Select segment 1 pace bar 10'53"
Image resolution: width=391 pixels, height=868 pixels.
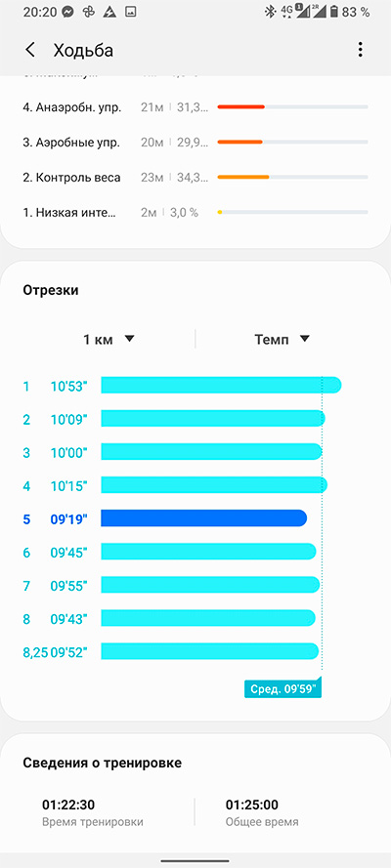click(220, 386)
